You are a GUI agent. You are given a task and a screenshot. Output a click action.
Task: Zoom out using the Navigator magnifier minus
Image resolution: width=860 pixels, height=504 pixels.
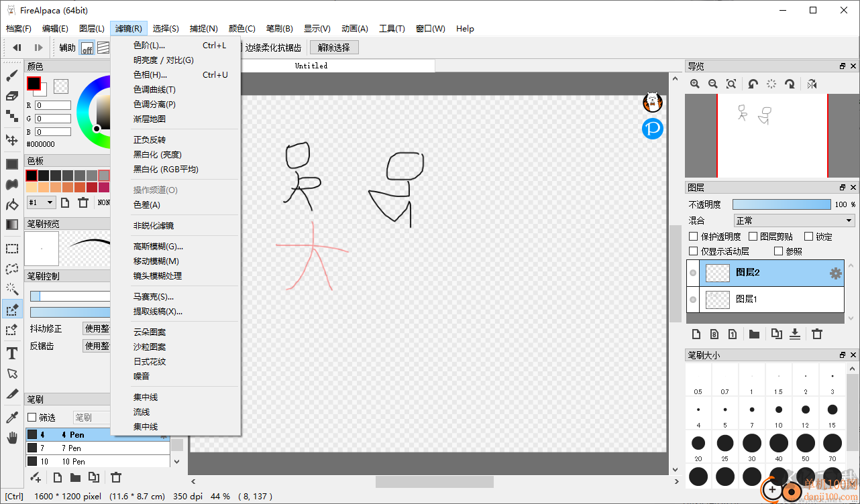(x=713, y=84)
